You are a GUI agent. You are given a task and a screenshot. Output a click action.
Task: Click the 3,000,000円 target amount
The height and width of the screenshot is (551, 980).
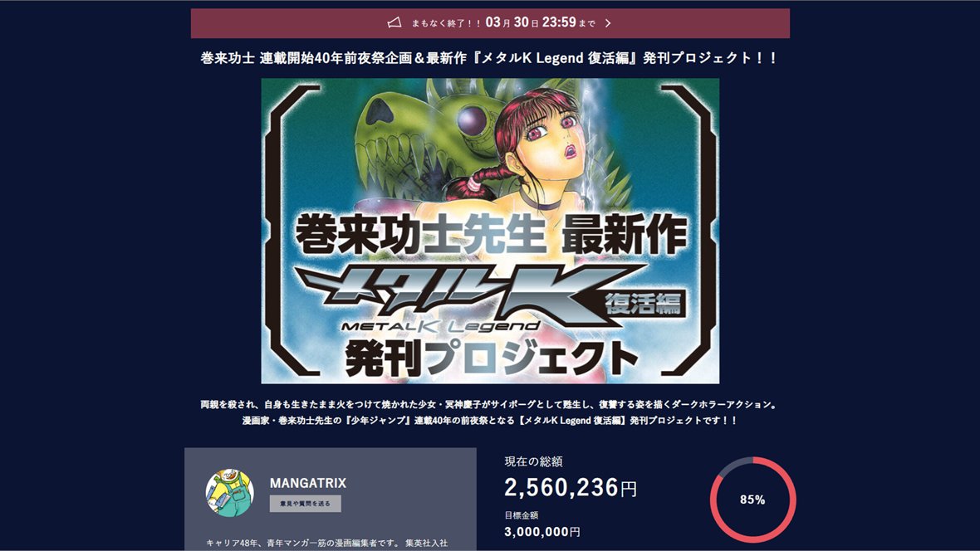pos(541,532)
